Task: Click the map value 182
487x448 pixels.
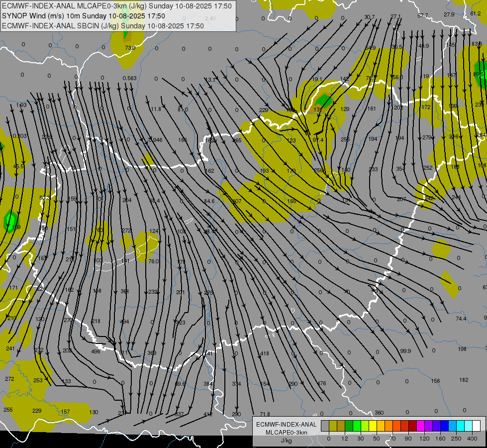Action: (x=464, y=380)
